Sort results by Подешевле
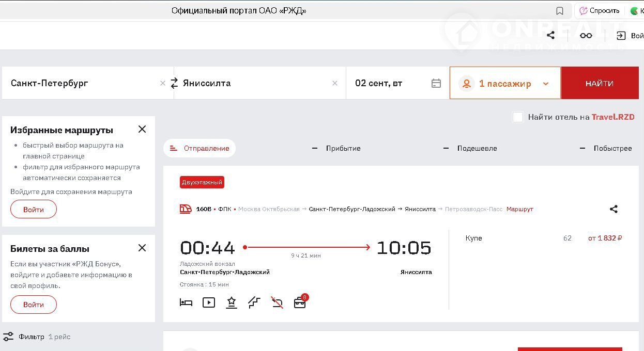644x351 pixels. pos(477,148)
